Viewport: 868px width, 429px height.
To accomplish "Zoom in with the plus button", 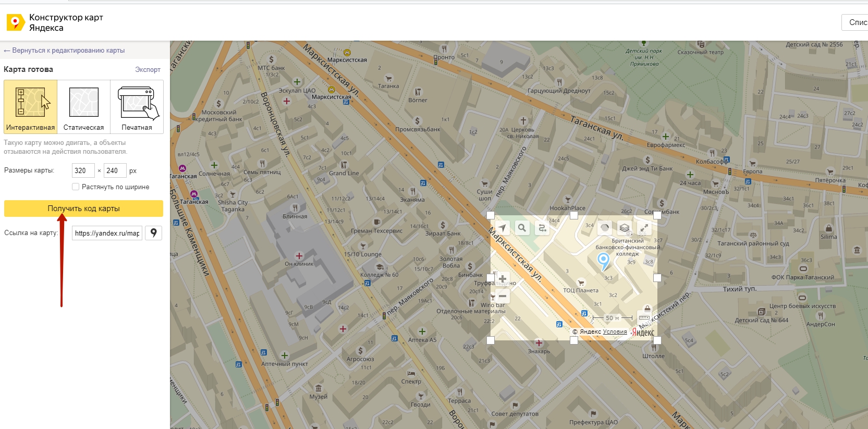I will (503, 279).
